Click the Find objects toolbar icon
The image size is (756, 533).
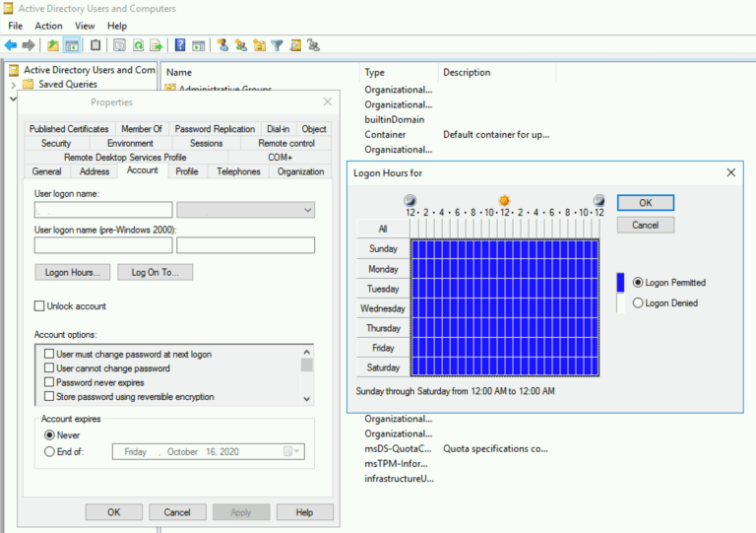[295, 45]
